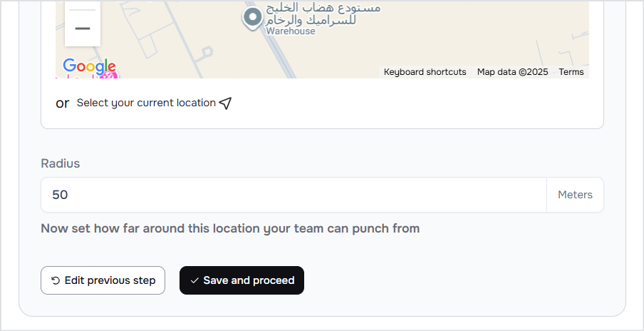This screenshot has width=644, height=331.
Task: Click the English Warehouse label on the map
Action: (x=291, y=31)
